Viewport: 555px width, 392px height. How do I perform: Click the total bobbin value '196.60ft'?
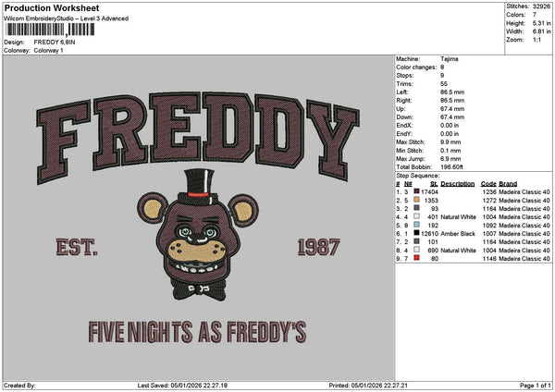point(451,167)
